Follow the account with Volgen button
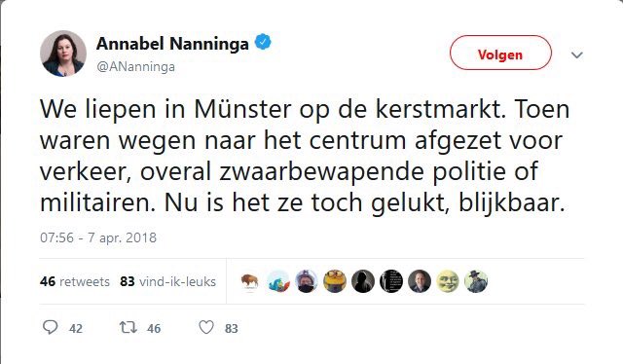The height and width of the screenshot is (364, 623). pos(500,53)
